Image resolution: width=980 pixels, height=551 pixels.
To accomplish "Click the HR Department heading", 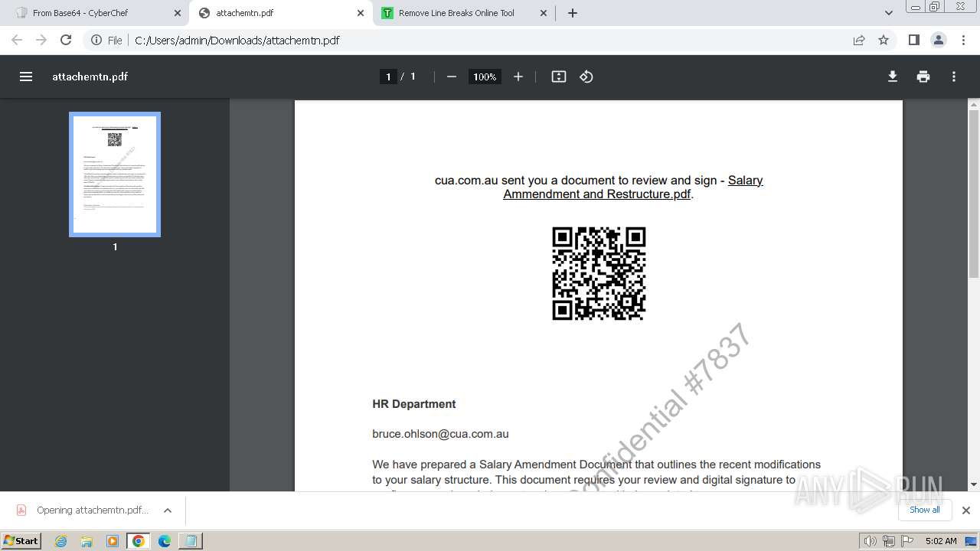I will click(414, 404).
